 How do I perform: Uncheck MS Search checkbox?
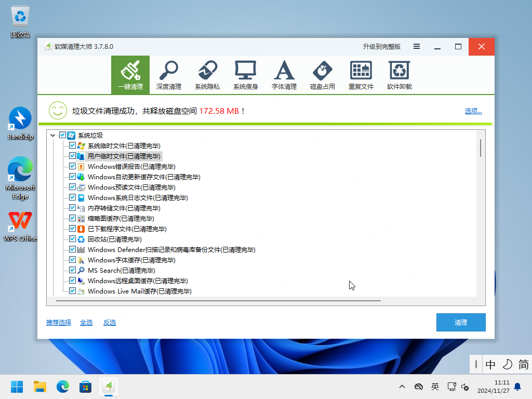(72, 270)
